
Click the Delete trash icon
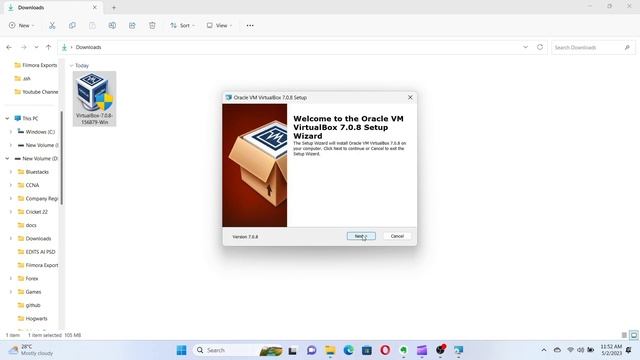(152, 25)
